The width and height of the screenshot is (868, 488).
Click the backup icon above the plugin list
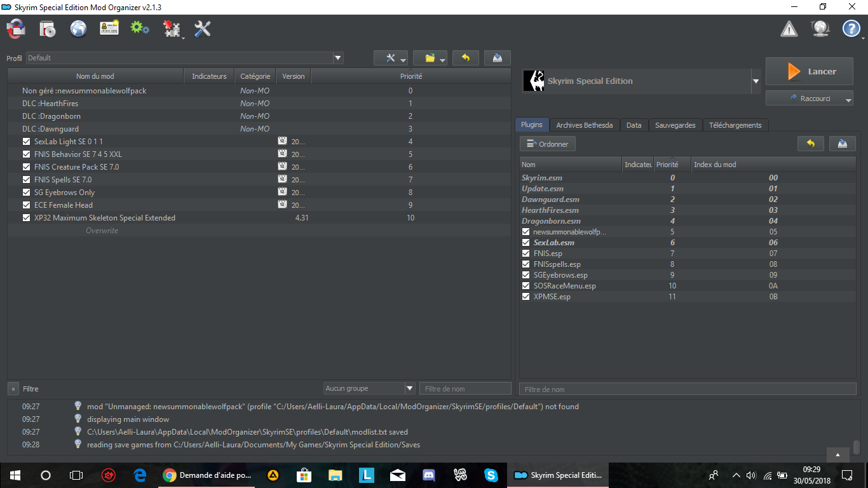842,144
